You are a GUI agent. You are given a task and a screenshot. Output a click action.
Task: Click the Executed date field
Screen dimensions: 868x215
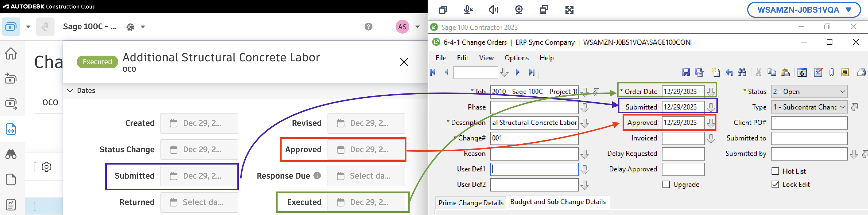tap(366, 202)
